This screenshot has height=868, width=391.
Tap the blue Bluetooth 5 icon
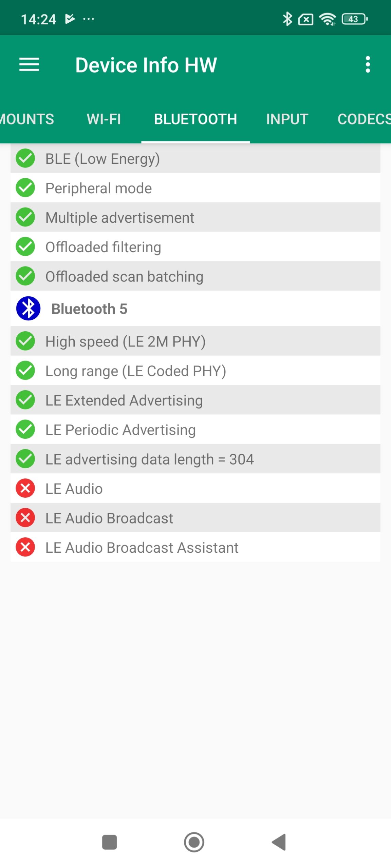tap(28, 309)
